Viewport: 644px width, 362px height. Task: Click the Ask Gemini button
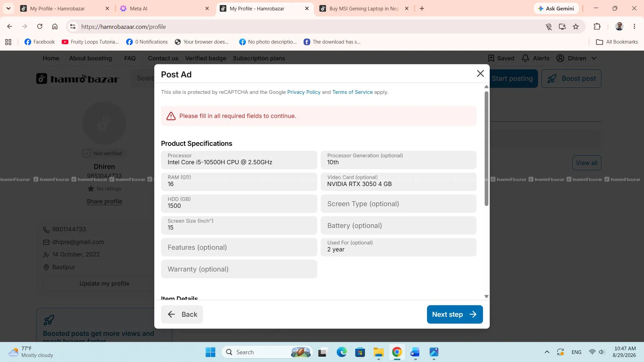(x=556, y=9)
